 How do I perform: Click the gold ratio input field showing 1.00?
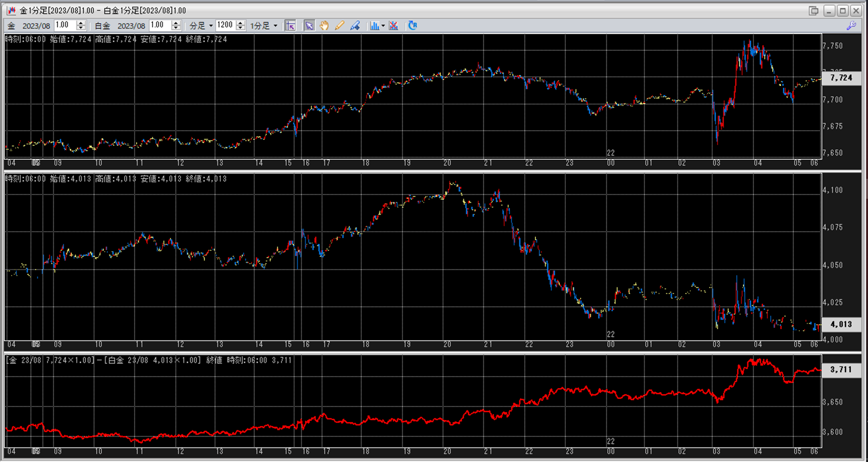[64, 26]
